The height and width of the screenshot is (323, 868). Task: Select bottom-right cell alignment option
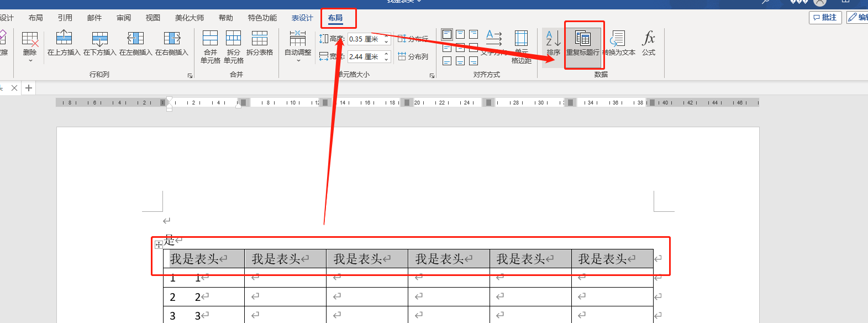[x=474, y=61]
